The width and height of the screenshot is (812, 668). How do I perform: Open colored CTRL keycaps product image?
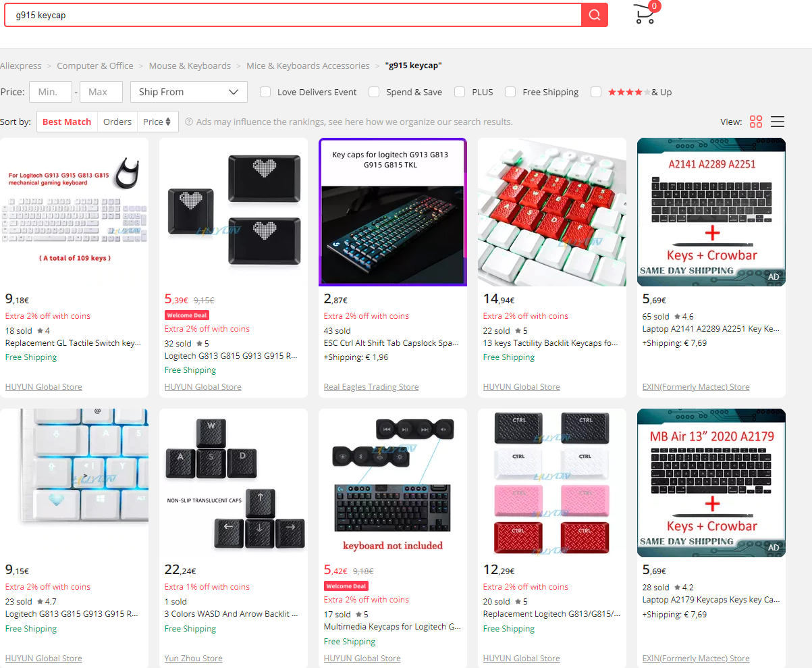click(552, 483)
